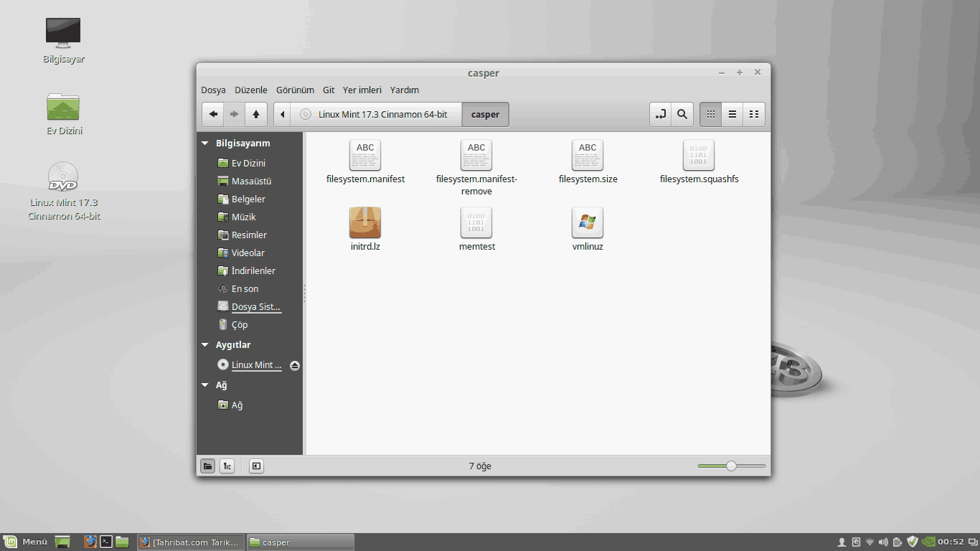Select the initrd.lz archive icon
This screenshot has width=980, height=551.
pos(365,222)
